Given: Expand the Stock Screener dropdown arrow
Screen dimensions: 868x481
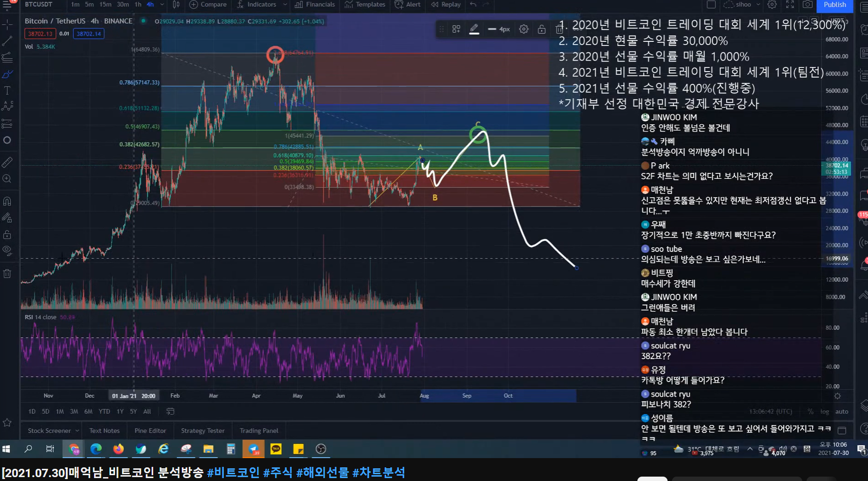Looking at the screenshot, I should 77,431.
